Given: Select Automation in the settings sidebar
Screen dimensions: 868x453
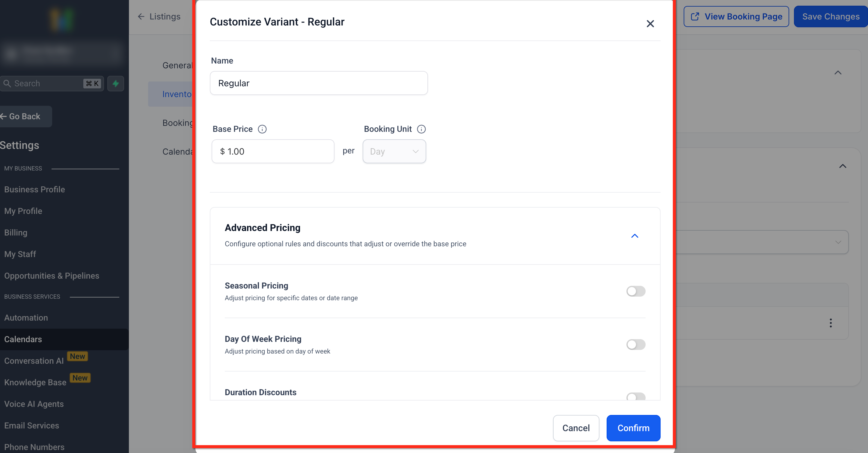Looking at the screenshot, I should pyautogui.click(x=26, y=318).
